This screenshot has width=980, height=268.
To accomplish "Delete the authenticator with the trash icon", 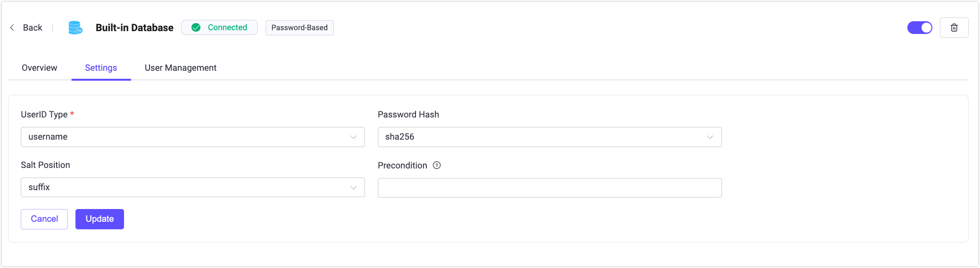I will point(954,28).
